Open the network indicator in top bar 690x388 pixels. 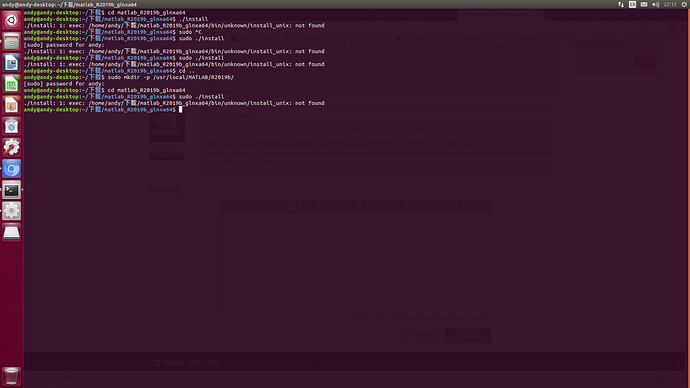coord(621,4)
